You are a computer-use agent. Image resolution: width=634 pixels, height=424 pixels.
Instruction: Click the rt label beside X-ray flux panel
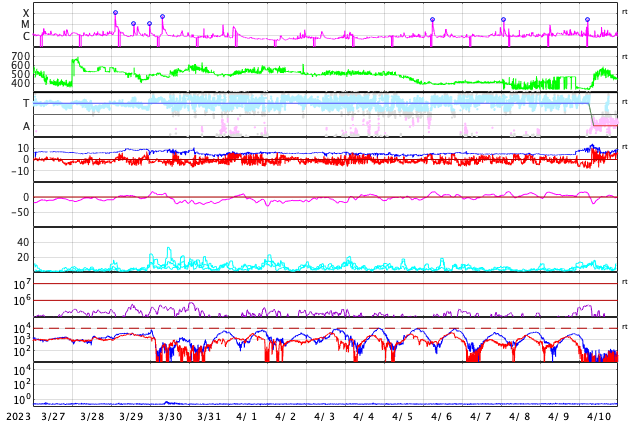pyautogui.click(x=625, y=12)
